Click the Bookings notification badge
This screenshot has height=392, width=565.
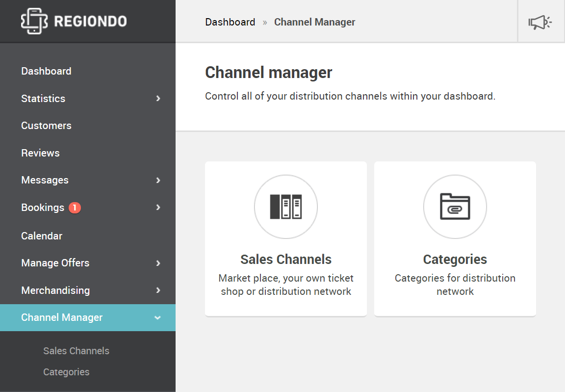click(x=75, y=208)
